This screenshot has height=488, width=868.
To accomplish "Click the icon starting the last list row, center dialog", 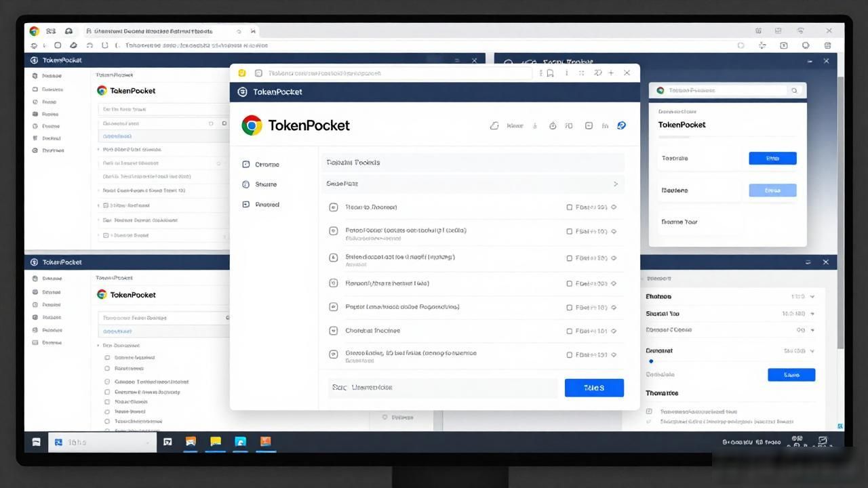I will click(x=333, y=354).
